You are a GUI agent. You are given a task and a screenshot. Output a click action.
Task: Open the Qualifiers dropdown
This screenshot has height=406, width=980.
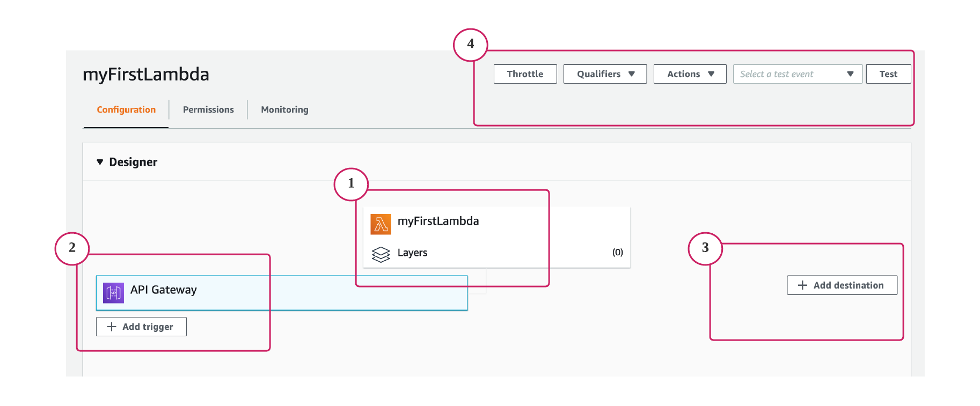605,74
